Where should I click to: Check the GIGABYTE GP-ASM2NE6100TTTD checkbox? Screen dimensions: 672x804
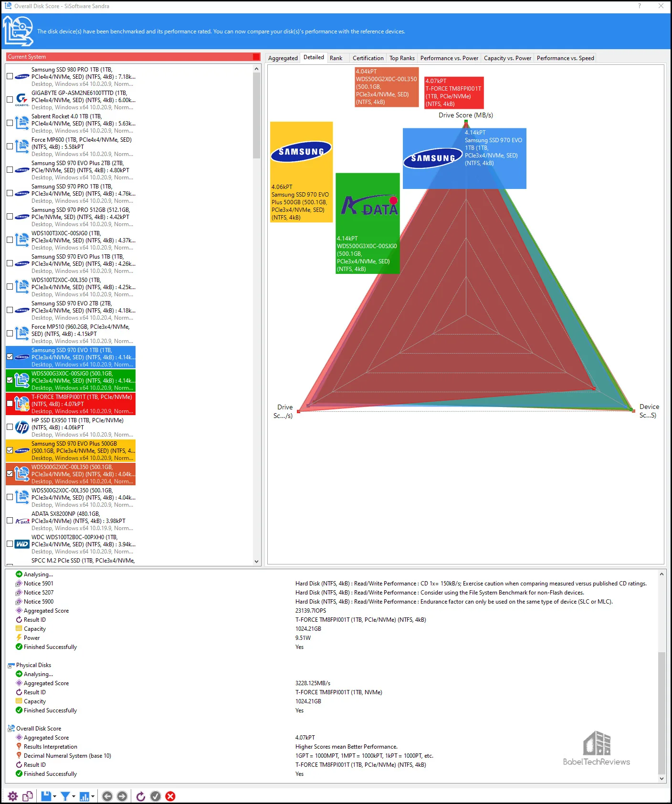[x=10, y=100]
